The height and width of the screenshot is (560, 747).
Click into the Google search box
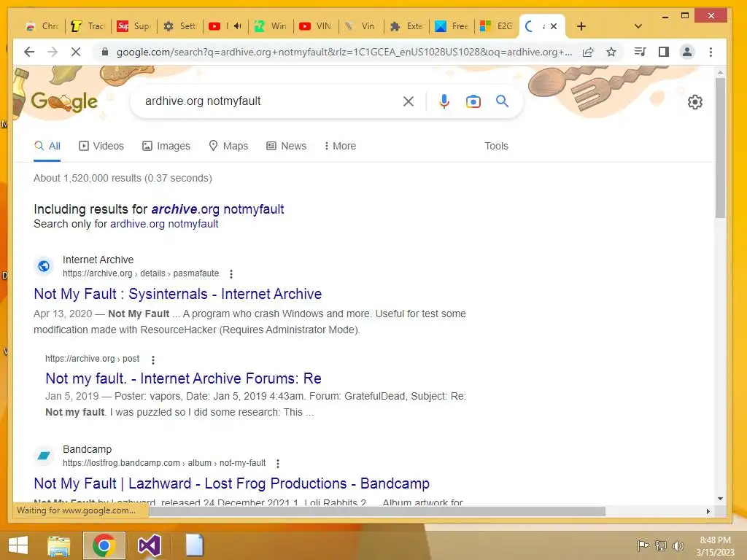click(x=269, y=101)
